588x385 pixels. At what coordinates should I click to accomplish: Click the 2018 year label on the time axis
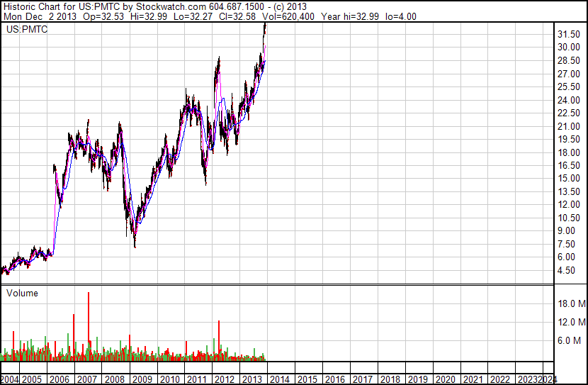390,379
